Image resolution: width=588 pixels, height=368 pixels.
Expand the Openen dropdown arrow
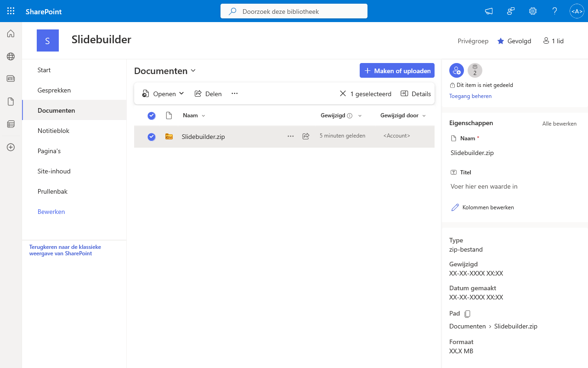click(x=181, y=93)
